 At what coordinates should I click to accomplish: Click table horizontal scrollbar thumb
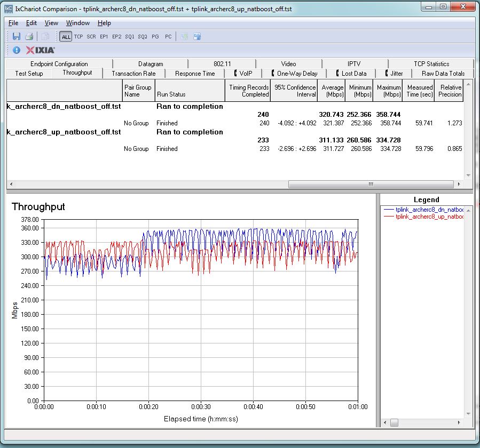click(x=371, y=184)
